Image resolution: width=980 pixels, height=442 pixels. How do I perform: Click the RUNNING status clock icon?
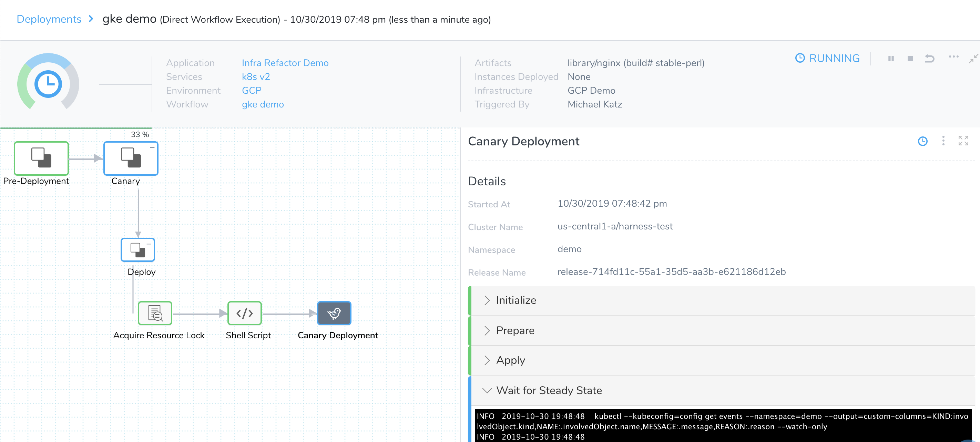click(800, 58)
